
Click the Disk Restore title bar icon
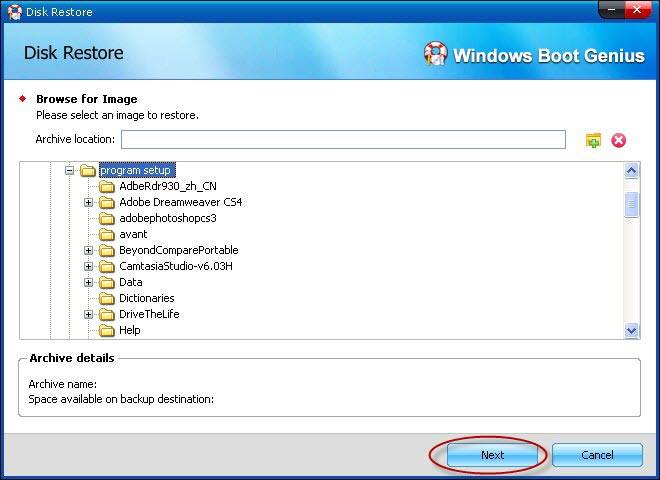pos(14,12)
